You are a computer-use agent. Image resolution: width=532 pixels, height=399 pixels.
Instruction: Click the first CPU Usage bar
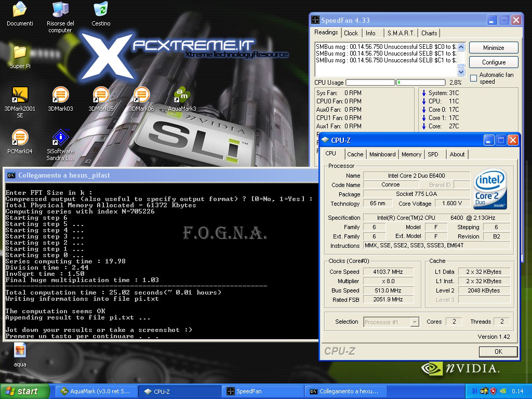point(370,82)
